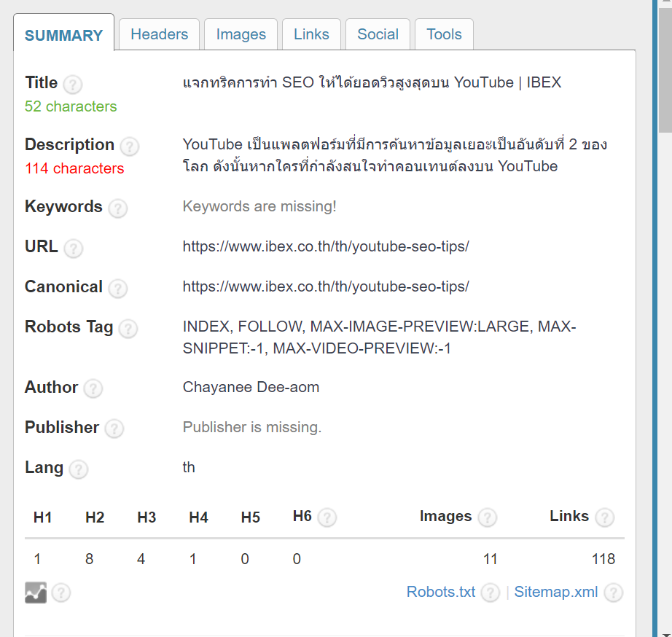Click the 'Publisher is missing.' message
Screen dimensions: 672x637
pyautogui.click(x=252, y=427)
